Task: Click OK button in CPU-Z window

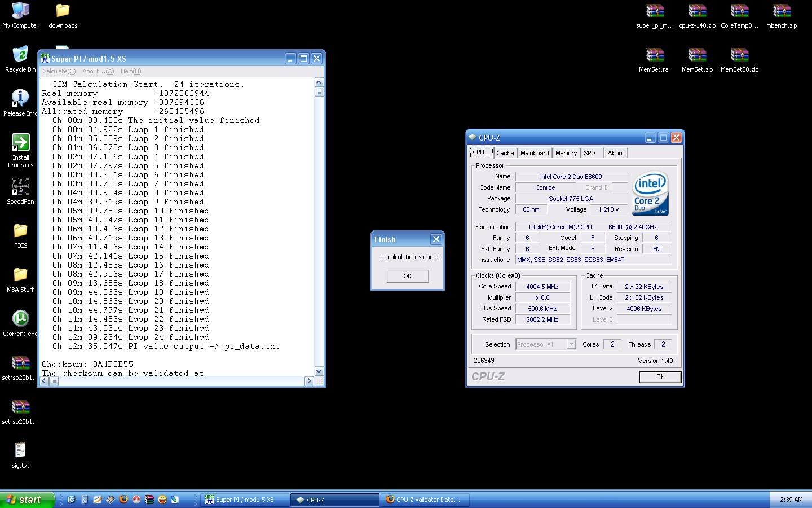Action: [660, 377]
